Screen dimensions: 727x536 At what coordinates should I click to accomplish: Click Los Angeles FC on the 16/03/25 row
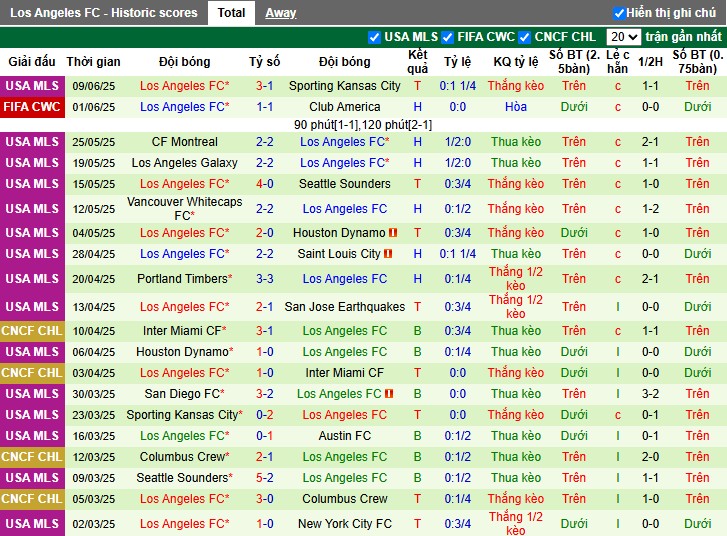pyautogui.click(x=185, y=435)
